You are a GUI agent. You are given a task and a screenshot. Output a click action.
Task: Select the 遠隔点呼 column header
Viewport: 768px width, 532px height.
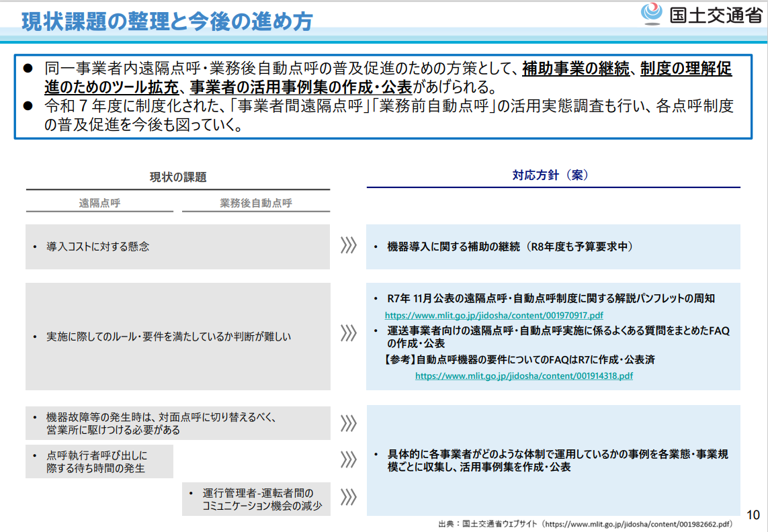pyautogui.click(x=99, y=203)
